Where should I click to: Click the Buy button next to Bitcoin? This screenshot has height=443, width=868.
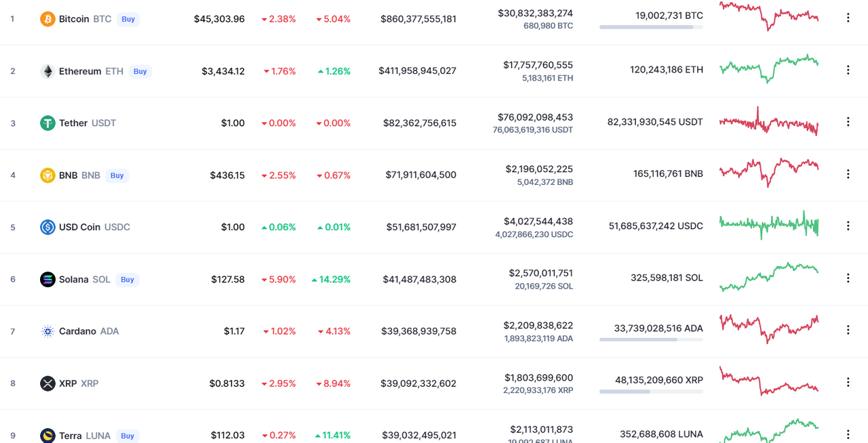click(128, 19)
